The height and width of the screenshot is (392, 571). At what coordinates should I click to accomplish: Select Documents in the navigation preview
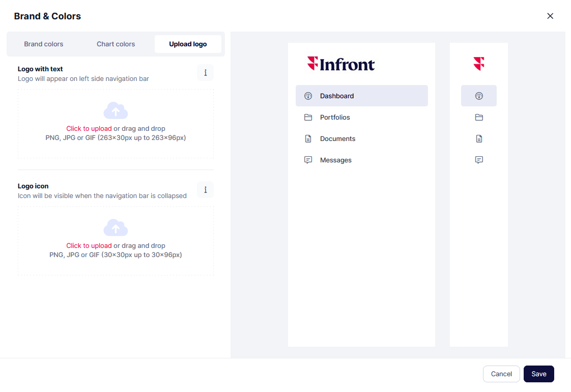click(337, 138)
